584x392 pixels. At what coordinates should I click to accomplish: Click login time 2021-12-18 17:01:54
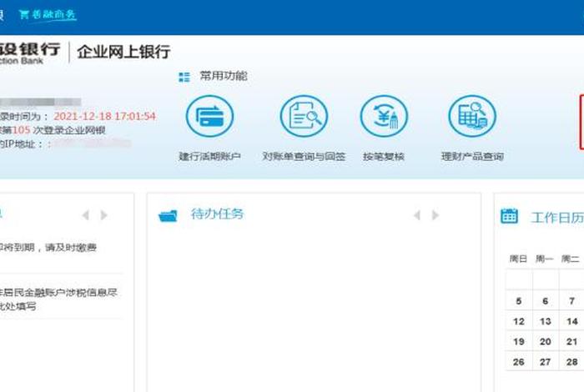[104, 116]
